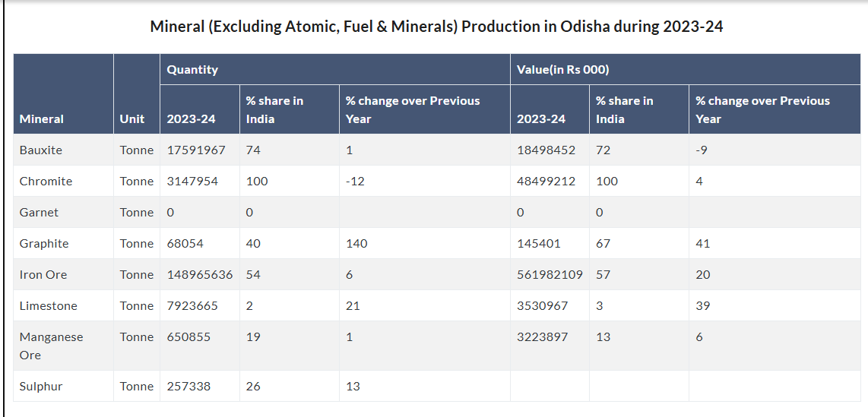Select the Graphite mineral cell

44,243
